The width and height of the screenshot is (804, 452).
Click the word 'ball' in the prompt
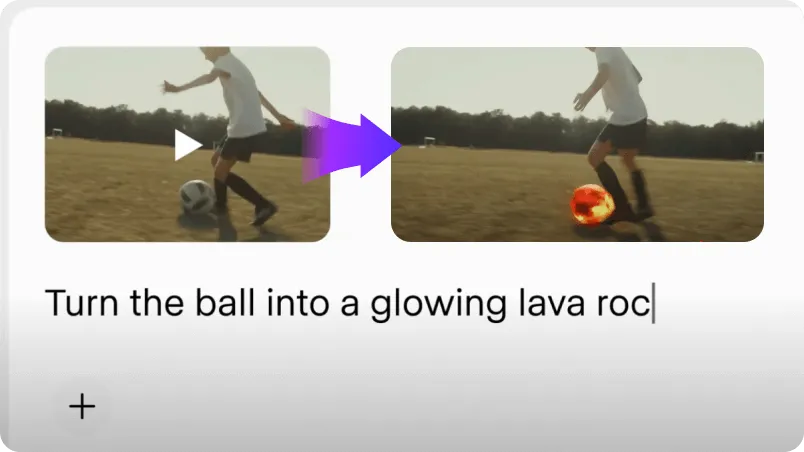tap(225, 303)
